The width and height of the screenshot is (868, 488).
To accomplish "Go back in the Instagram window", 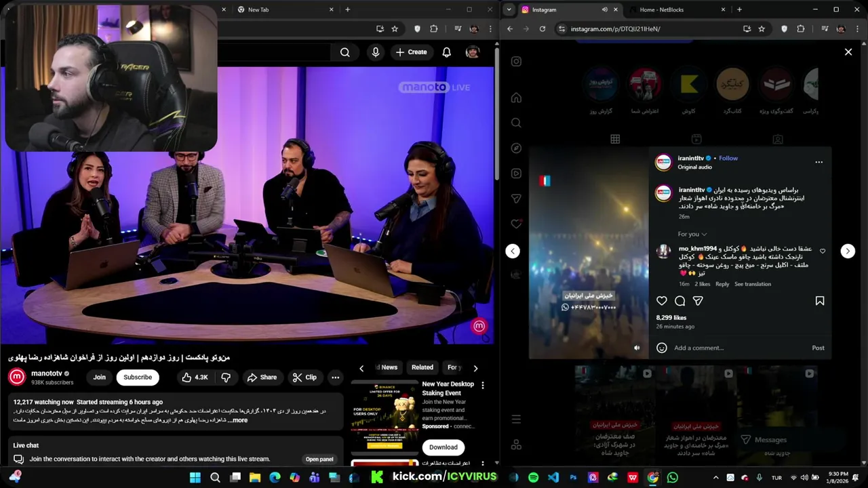I will click(510, 28).
